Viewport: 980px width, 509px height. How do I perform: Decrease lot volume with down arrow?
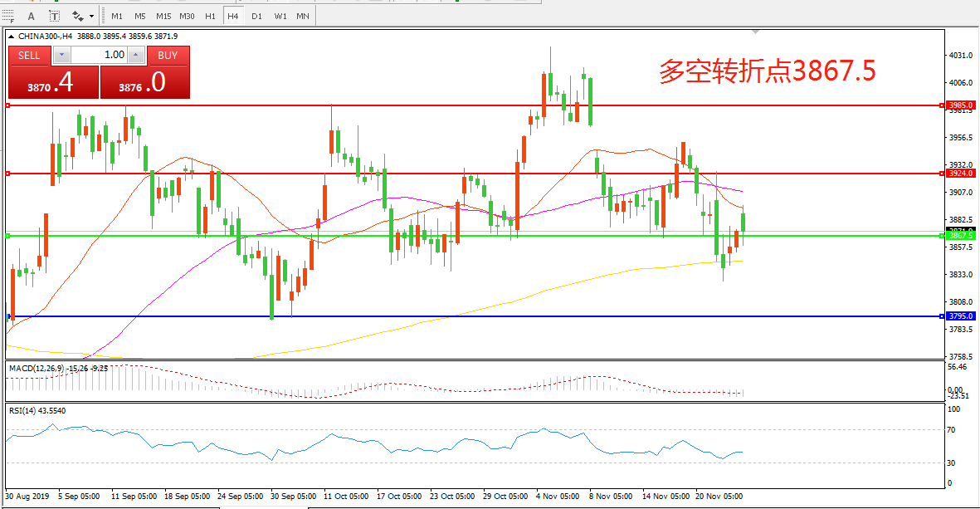tap(62, 55)
